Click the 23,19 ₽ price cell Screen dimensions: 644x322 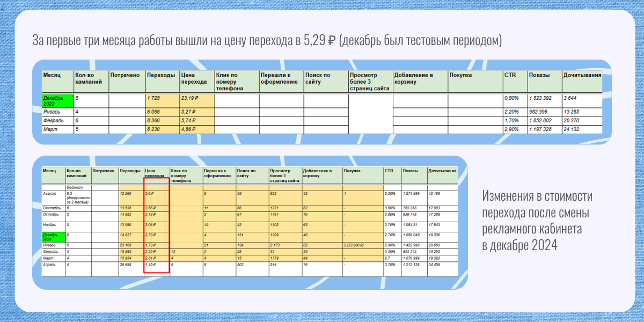click(x=196, y=99)
